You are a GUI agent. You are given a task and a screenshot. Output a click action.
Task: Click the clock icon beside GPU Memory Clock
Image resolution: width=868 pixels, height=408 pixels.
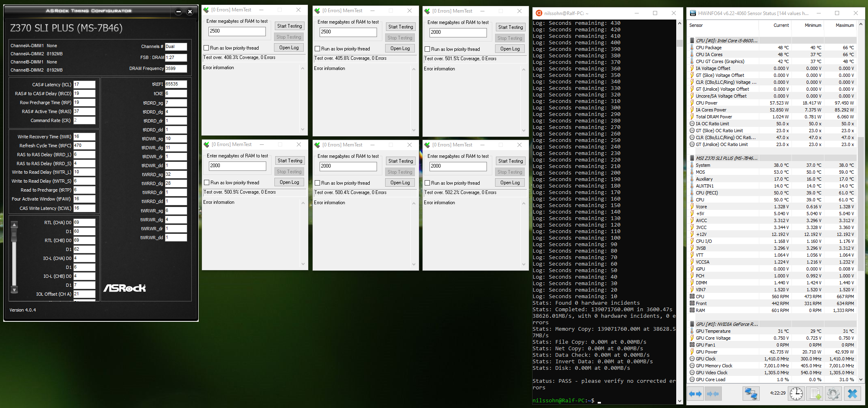coord(692,366)
